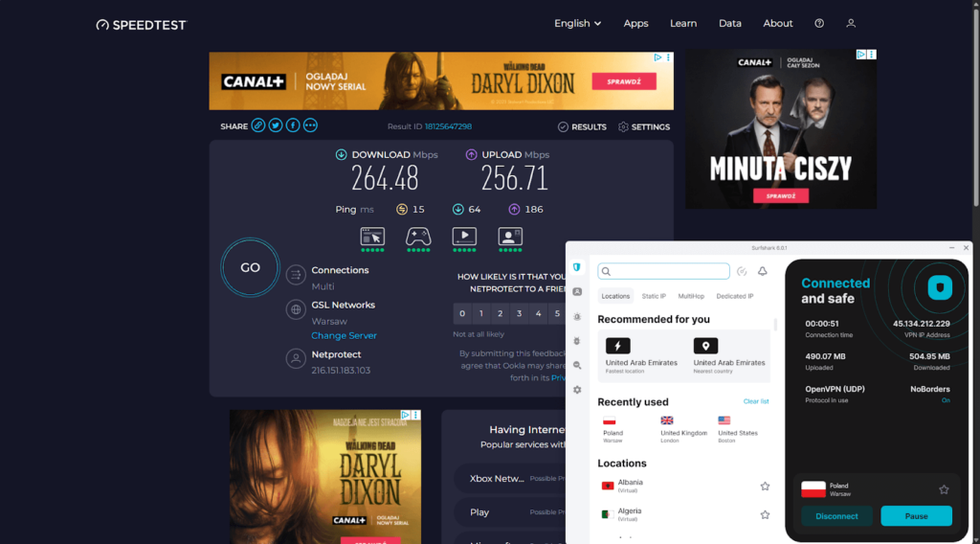Viewport: 980px width, 544px height.
Task: Open Surfshark Antivirus bug icon
Action: [577, 341]
